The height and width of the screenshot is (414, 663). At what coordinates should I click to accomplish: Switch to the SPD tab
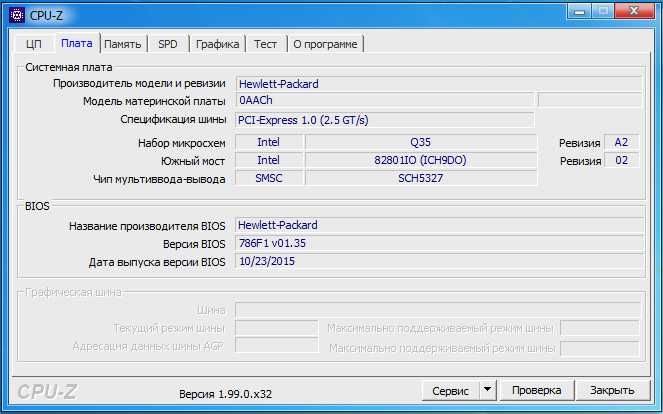167,44
